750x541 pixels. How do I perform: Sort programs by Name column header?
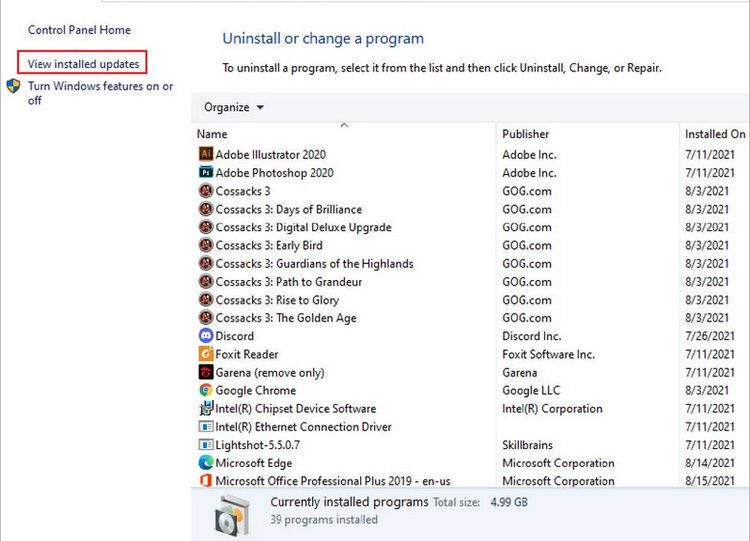click(212, 134)
